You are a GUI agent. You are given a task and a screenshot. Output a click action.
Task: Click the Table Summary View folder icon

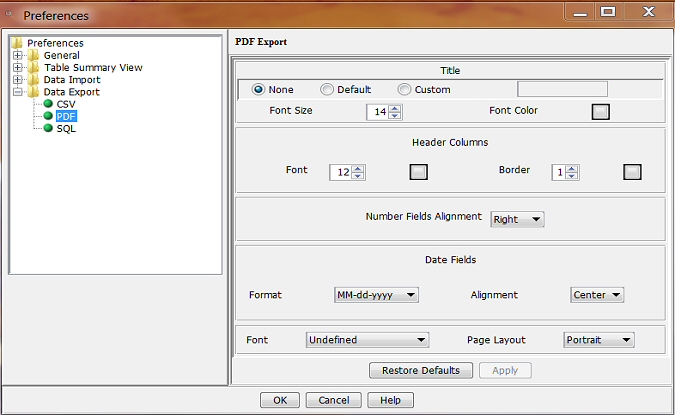tap(34, 68)
